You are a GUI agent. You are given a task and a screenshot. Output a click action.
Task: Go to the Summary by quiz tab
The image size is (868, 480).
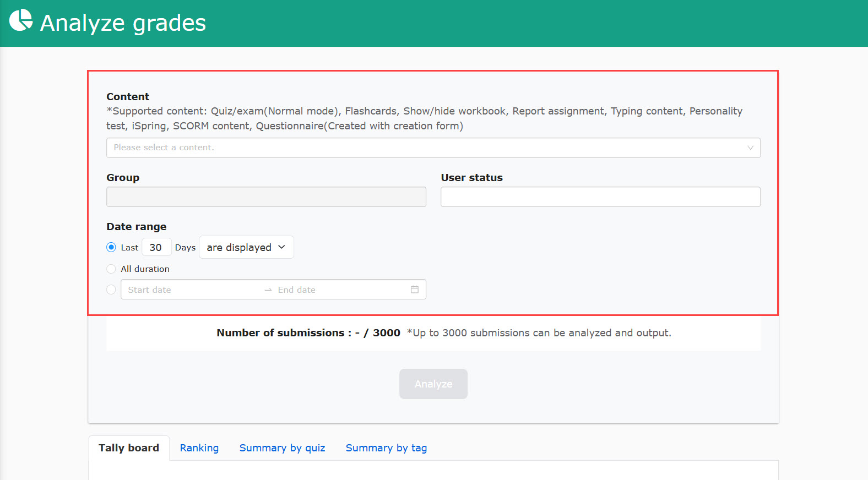282,448
